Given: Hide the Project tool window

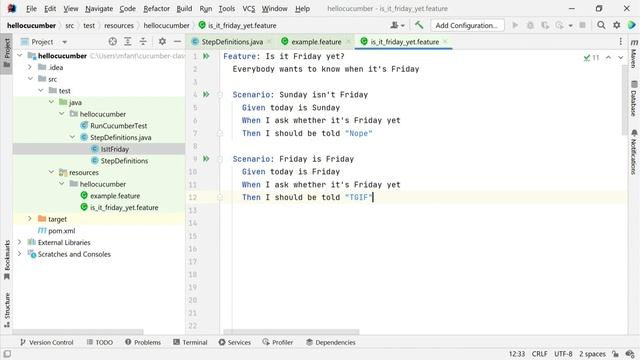Looking at the screenshot, I should (x=177, y=42).
